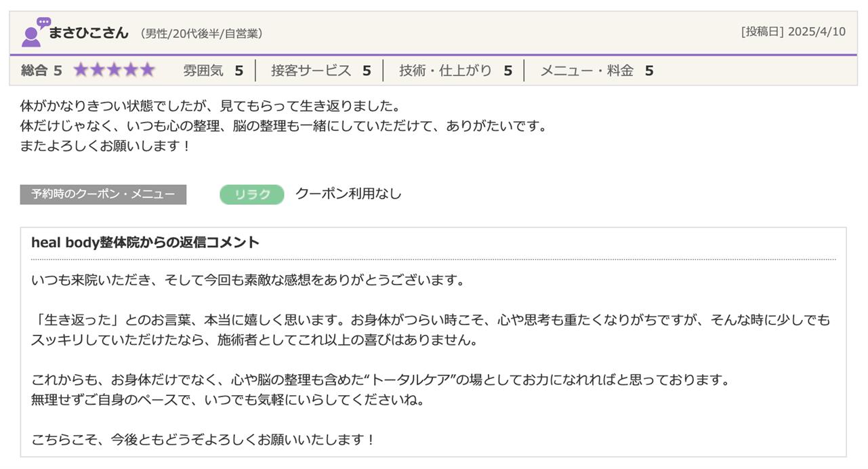Click the purple reviewer avatar icon
The image size is (868, 469).
click(35, 32)
